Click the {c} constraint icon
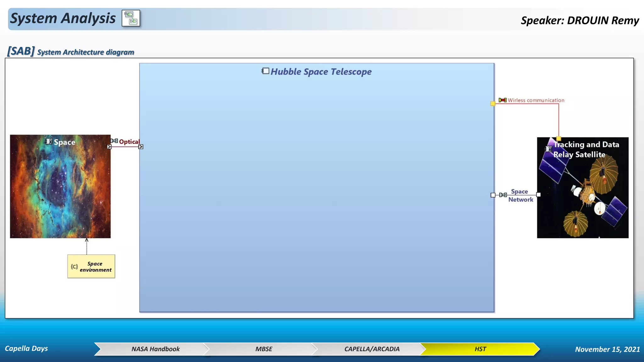This screenshot has height=362, width=644. [74, 266]
